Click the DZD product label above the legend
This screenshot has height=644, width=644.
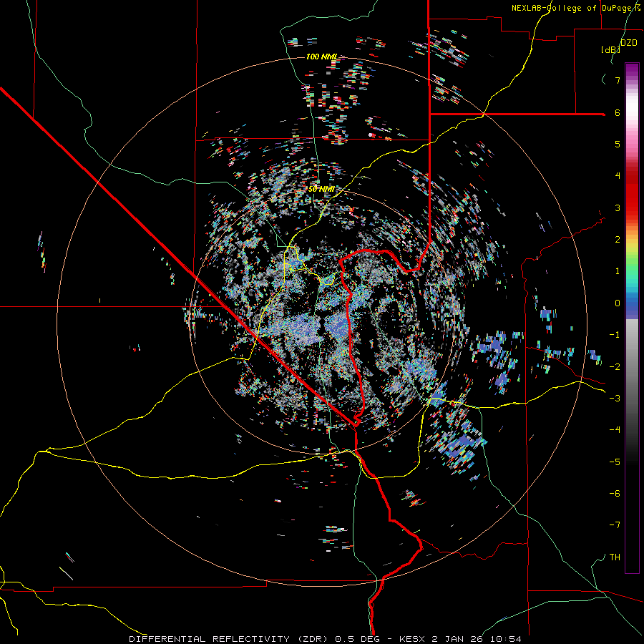click(x=629, y=43)
